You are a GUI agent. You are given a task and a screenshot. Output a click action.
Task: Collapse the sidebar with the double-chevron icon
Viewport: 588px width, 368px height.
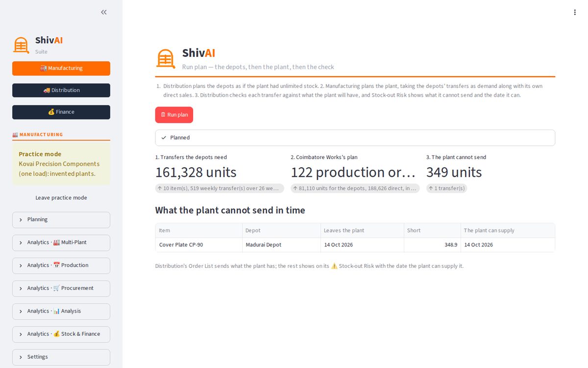(x=104, y=12)
